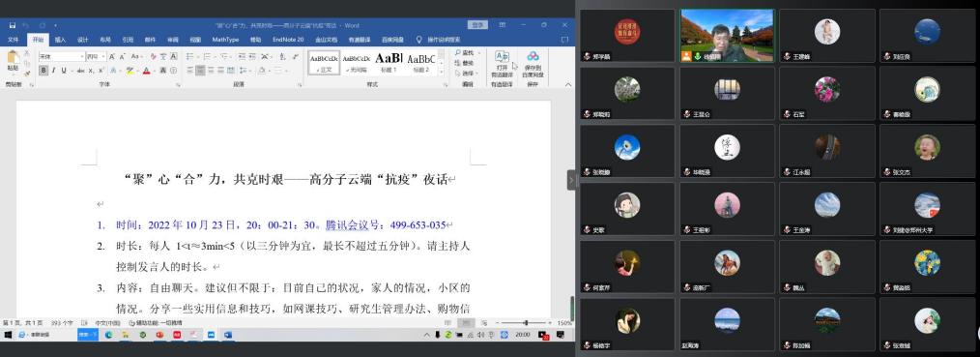Viewport: 980px width, 357px height.
Task: Click the Tencent meeting number hyperlink
Action: (x=386, y=225)
